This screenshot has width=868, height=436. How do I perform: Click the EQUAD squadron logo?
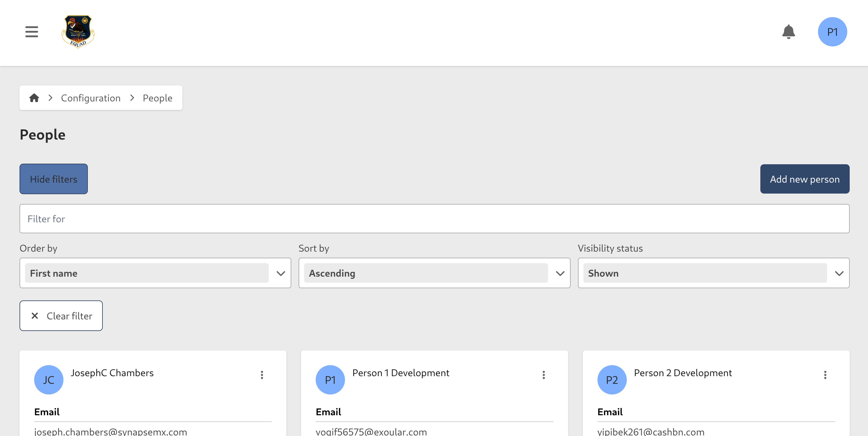(x=78, y=32)
